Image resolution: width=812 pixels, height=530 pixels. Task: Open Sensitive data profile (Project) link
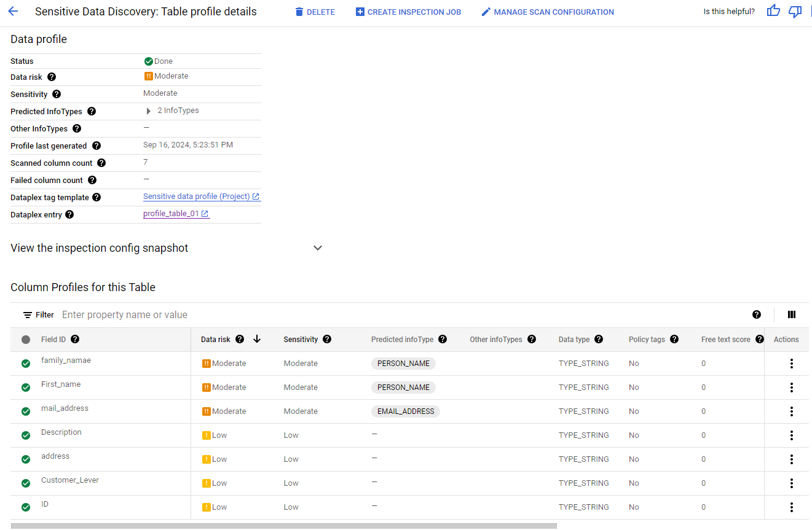tap(202, 197)
